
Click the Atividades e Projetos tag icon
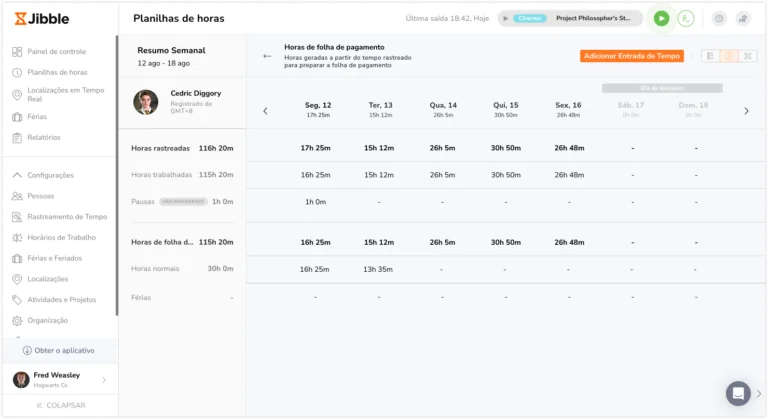click(17, 300)
